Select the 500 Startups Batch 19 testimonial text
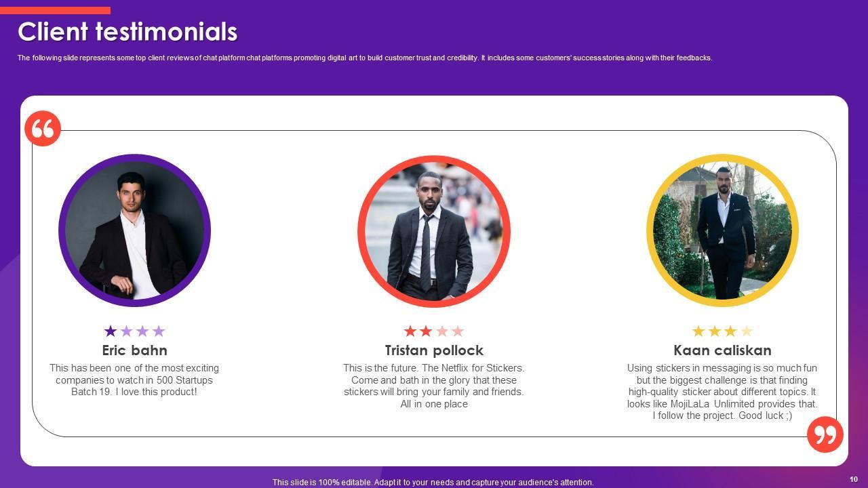This screenshot has height=488, width=868. [134, 380]
